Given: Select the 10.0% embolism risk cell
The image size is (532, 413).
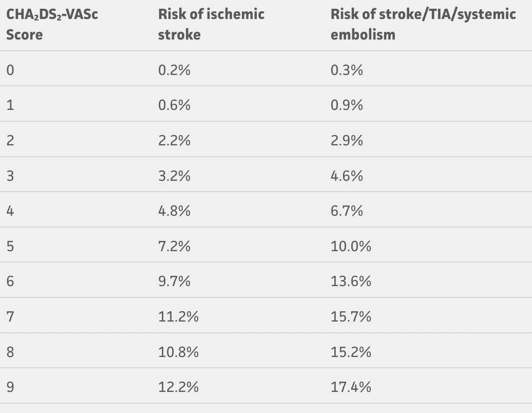Looking at the screenshot, I should point(351,246).
